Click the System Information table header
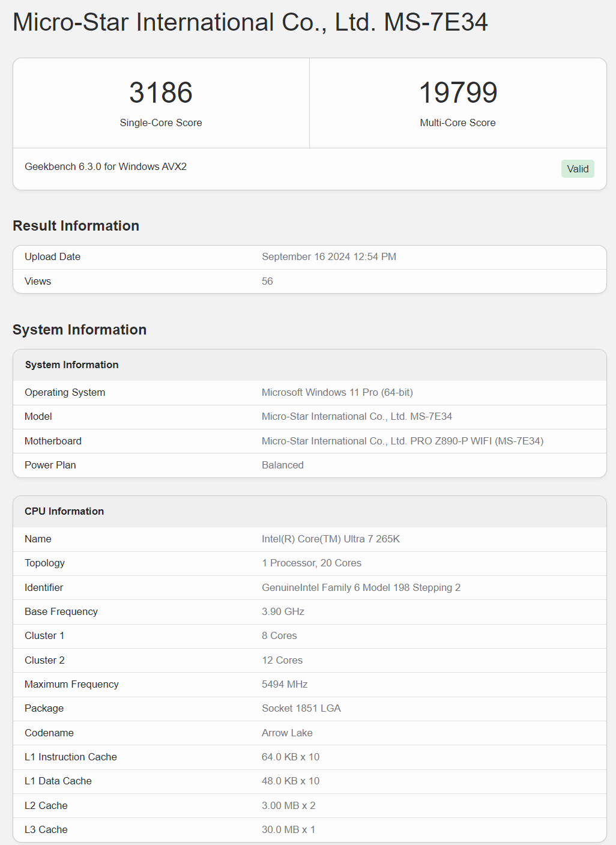 tap(72, 365)
